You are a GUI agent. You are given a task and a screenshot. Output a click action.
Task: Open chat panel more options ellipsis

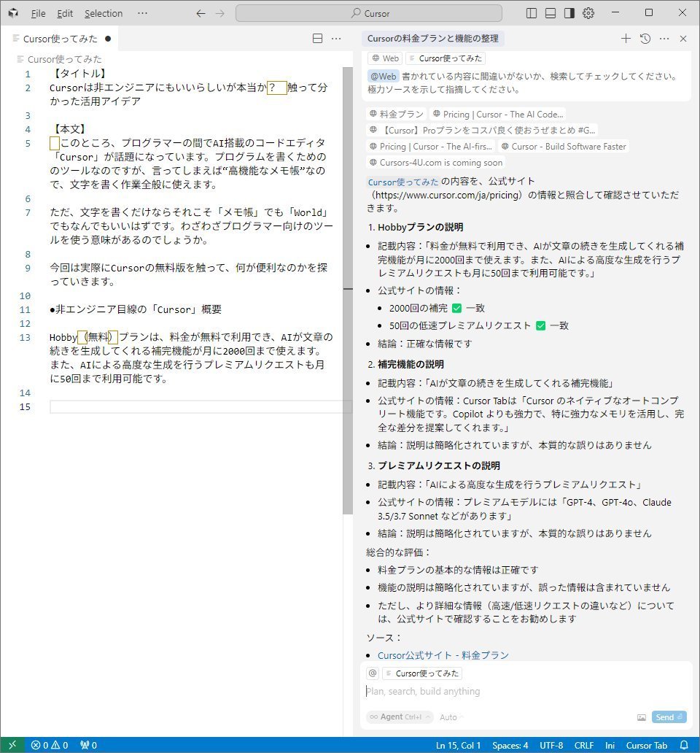(664, 39)
